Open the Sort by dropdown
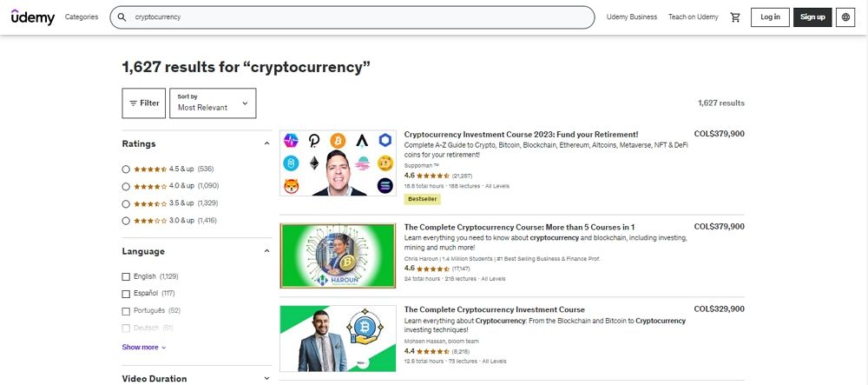 [213, 103]
